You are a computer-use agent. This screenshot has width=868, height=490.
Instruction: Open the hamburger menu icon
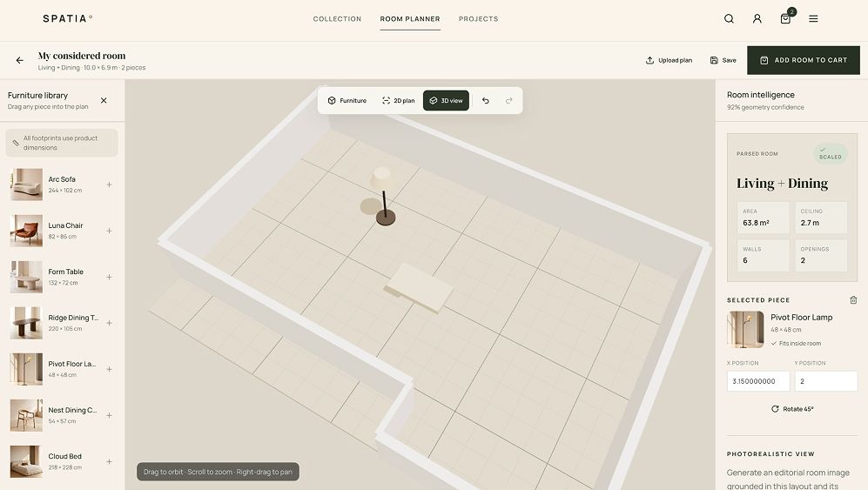click(813, 19)
